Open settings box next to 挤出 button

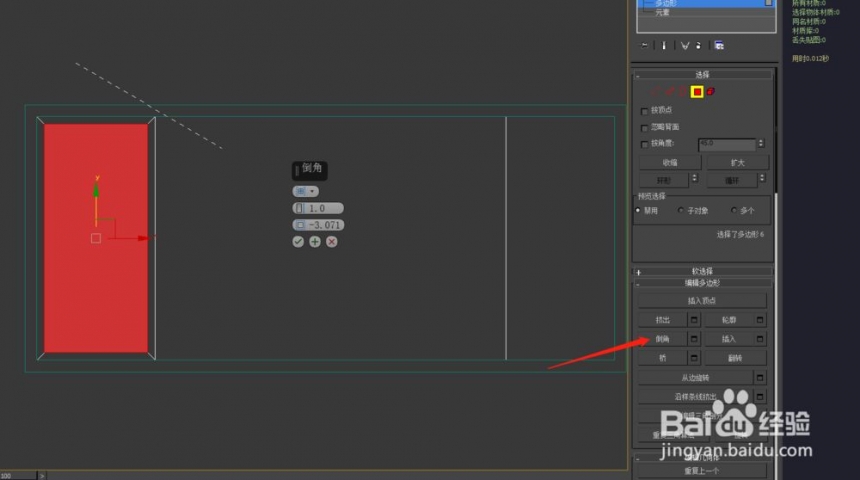tap(694, 320)
